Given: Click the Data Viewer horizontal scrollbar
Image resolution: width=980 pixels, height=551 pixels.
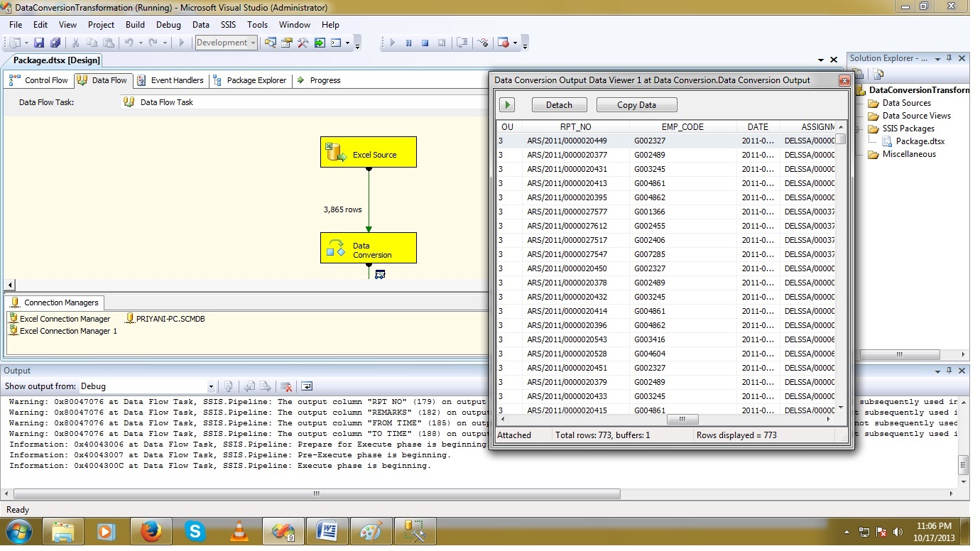Looking at the screenshot, I should point(683,420).
